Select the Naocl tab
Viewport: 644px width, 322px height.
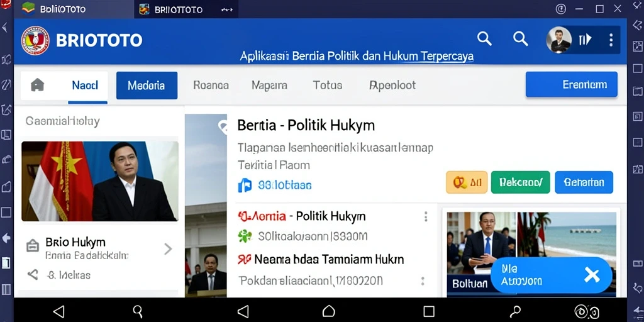(x=85, y=86)
